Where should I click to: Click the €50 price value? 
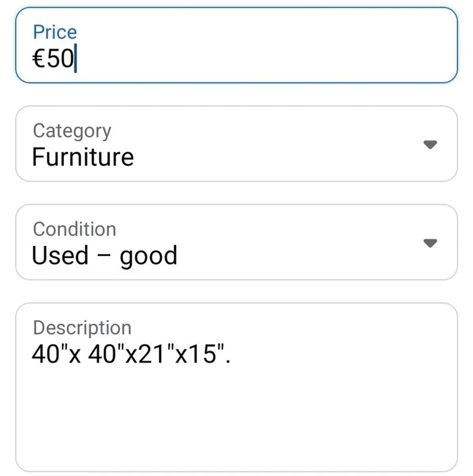(x=53, y=59)
